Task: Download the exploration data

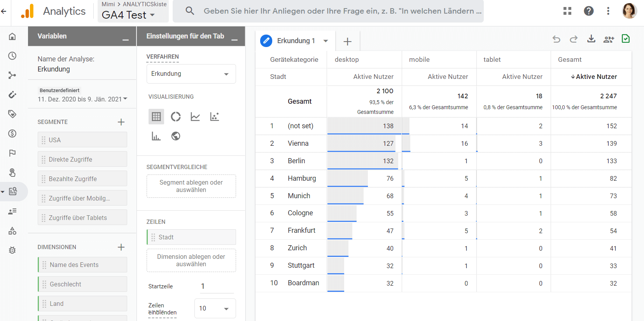Action: 591,39
